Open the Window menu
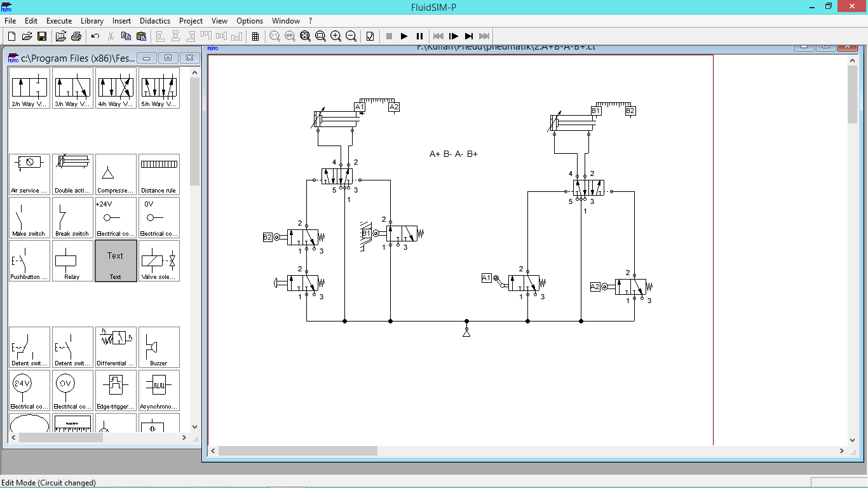868x488 pixels. point(286,20)
